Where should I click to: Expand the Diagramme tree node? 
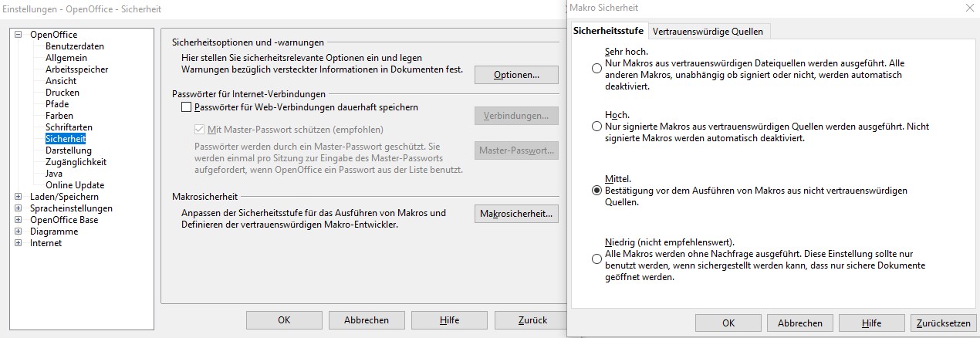click(19, 232)
